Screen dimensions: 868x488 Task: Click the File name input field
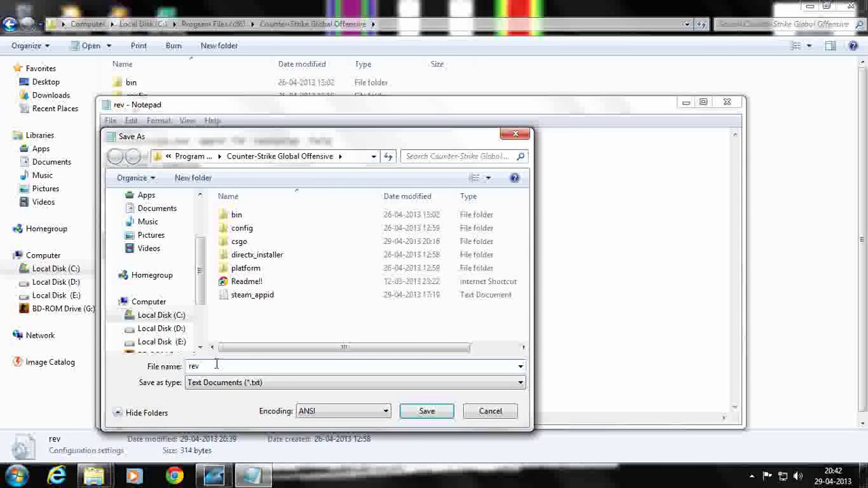pyautogui.click(x=351, y=366)
